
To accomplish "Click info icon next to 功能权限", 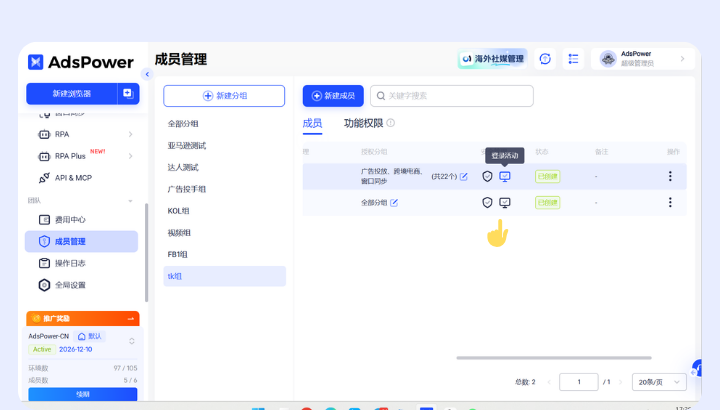I will pyautogui.click(x=391, y=123).
